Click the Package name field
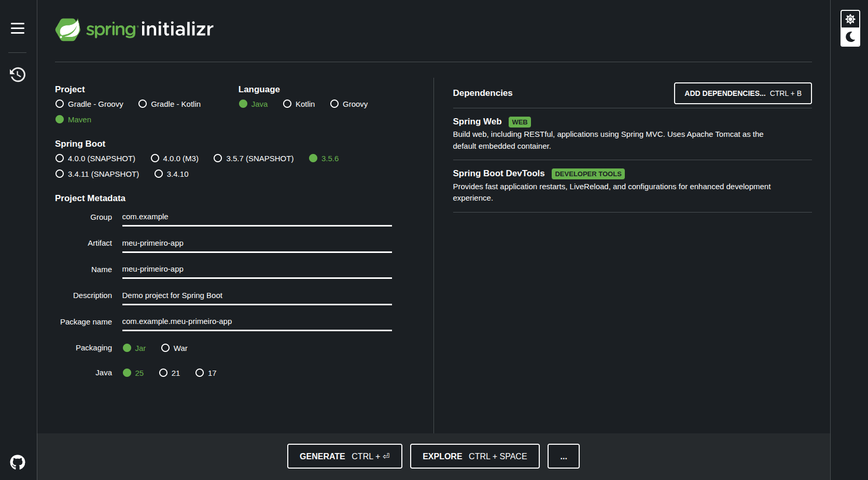This screenshot has width=868, height=480. click(257, 321)
